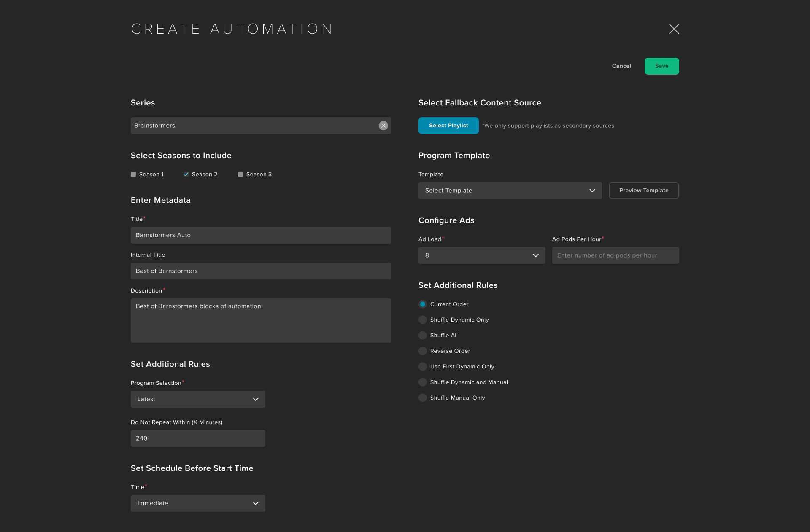
Task: Select Current Order radio option
Action: click(x=422, y=304)
